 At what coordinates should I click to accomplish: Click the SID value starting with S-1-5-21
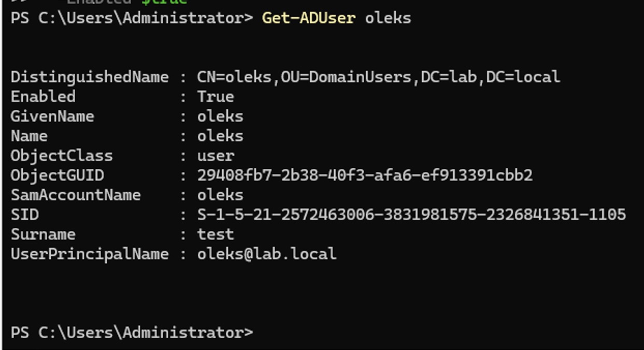[411, 215]
